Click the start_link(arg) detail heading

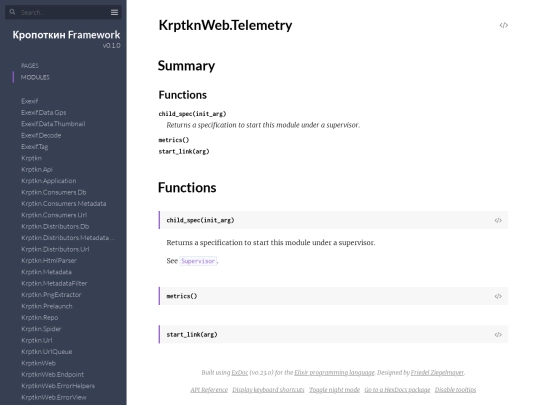192,334
